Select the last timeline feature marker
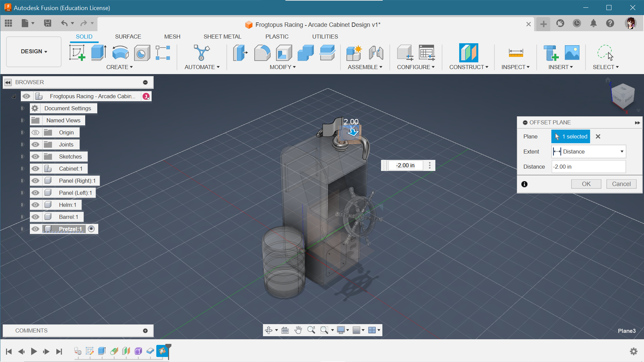 pos(162,351)
